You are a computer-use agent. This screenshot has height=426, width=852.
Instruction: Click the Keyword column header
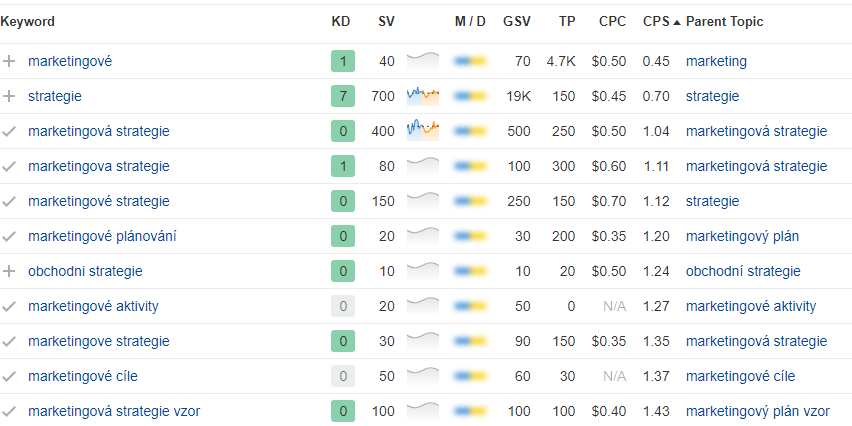(28, 22)
